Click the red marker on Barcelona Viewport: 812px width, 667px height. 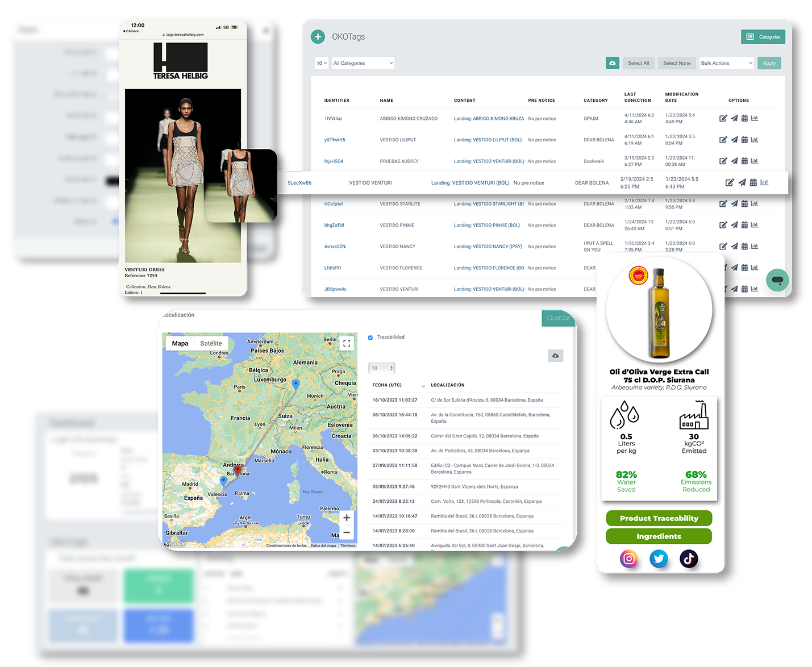click(238, 470)
